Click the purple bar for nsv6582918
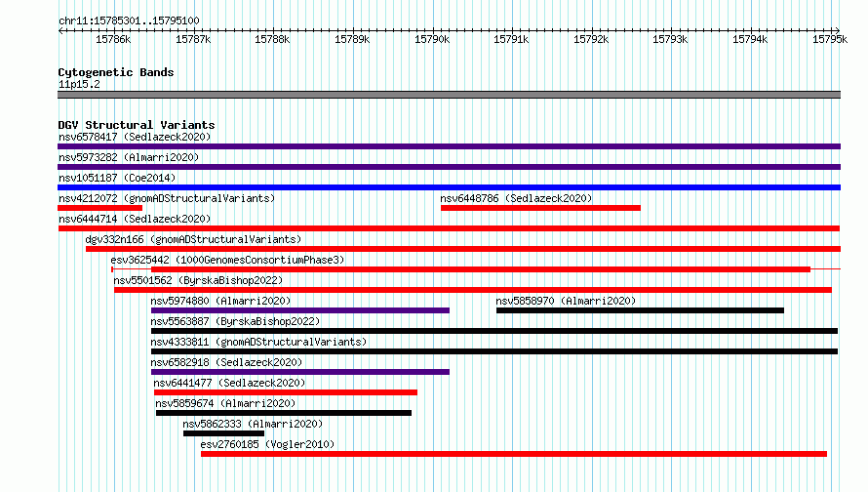Viewport: 868px width, 492px height. [300, 372]
